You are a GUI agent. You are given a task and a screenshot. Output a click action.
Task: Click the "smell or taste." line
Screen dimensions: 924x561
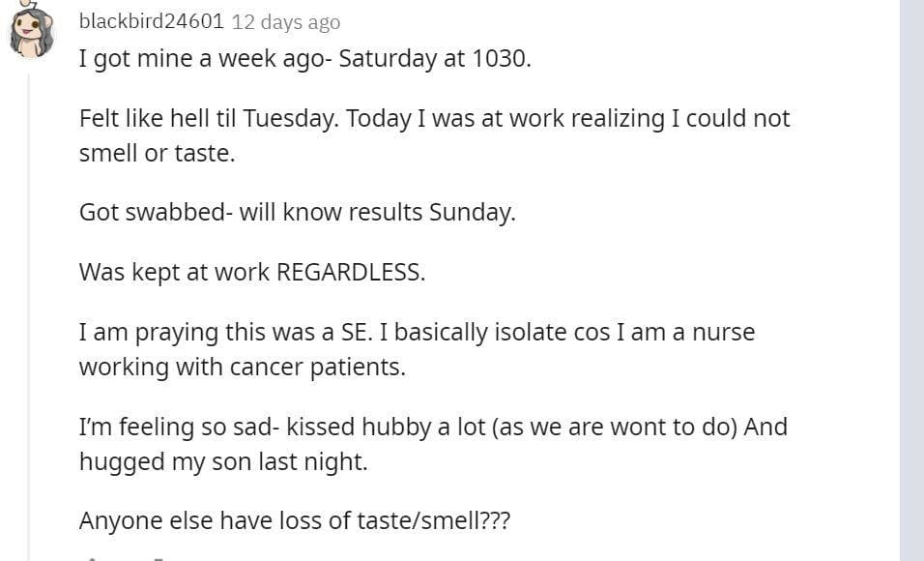click(x=157, y=153)
